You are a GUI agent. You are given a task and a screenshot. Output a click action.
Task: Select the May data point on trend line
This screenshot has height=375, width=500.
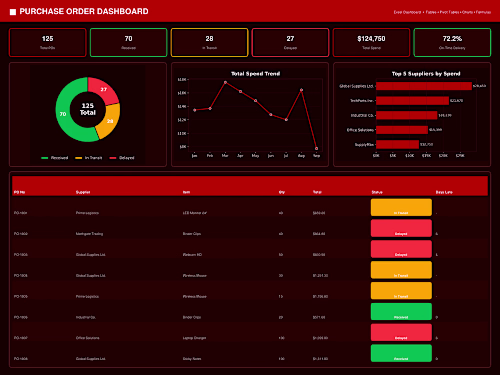(256, 100)
